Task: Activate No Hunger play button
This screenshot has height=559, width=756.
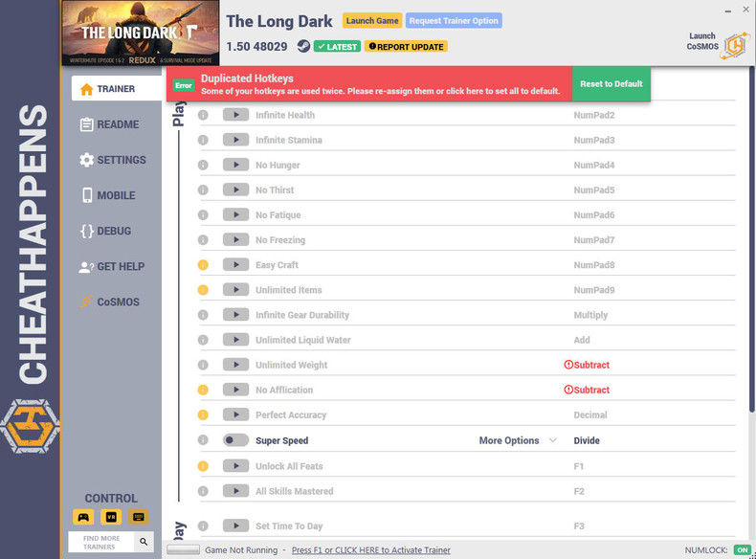Action: [235, 166]
